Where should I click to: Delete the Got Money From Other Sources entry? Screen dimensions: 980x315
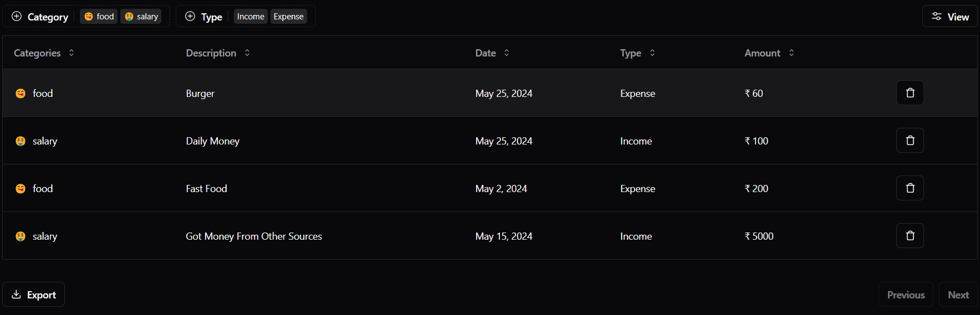[x=910, y=236]
